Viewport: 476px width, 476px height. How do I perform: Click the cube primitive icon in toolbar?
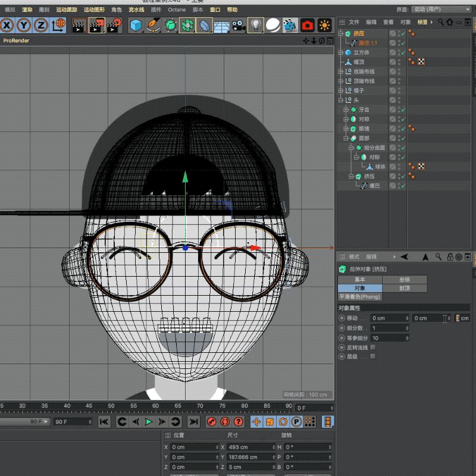[x=136, y=26]
